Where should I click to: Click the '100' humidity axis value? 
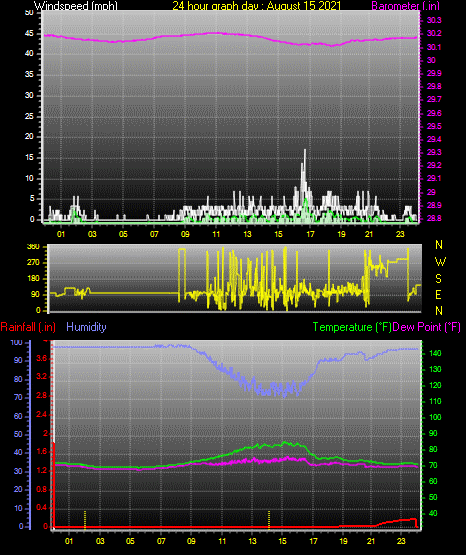click(x=17, y=342)
